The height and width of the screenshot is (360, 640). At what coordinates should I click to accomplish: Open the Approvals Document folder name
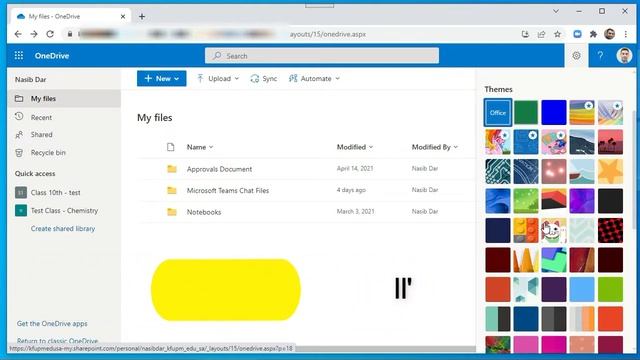click(x=219, y=169)
